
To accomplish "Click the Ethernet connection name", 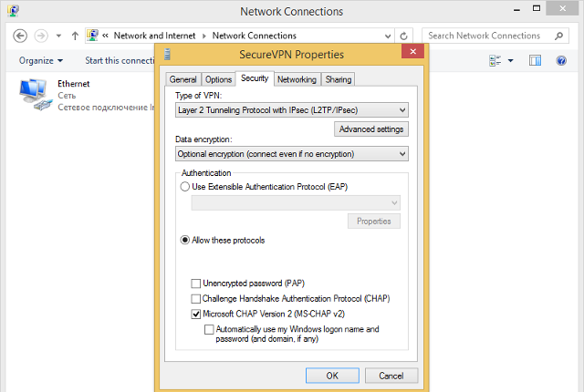I will click(74, 84).
